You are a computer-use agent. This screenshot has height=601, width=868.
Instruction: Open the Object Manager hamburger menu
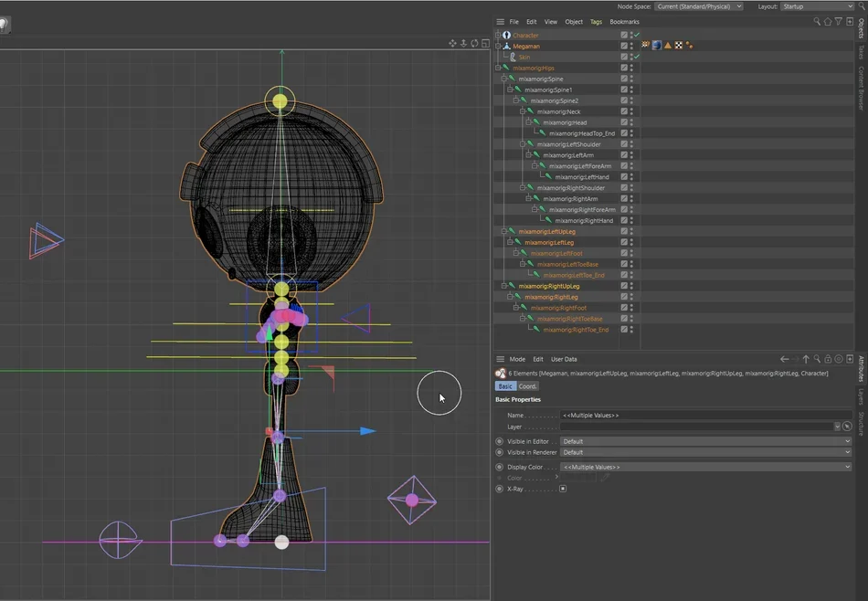click(500, 22)
